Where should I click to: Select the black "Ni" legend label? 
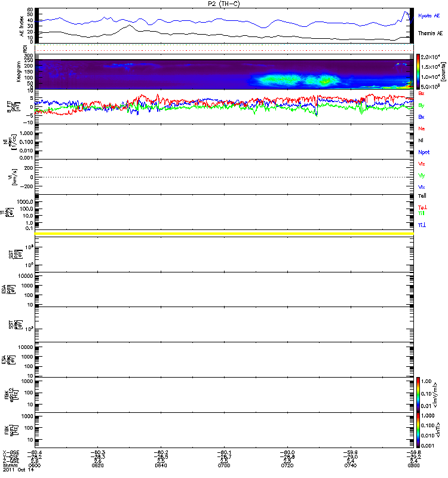[x=421, y=140]
